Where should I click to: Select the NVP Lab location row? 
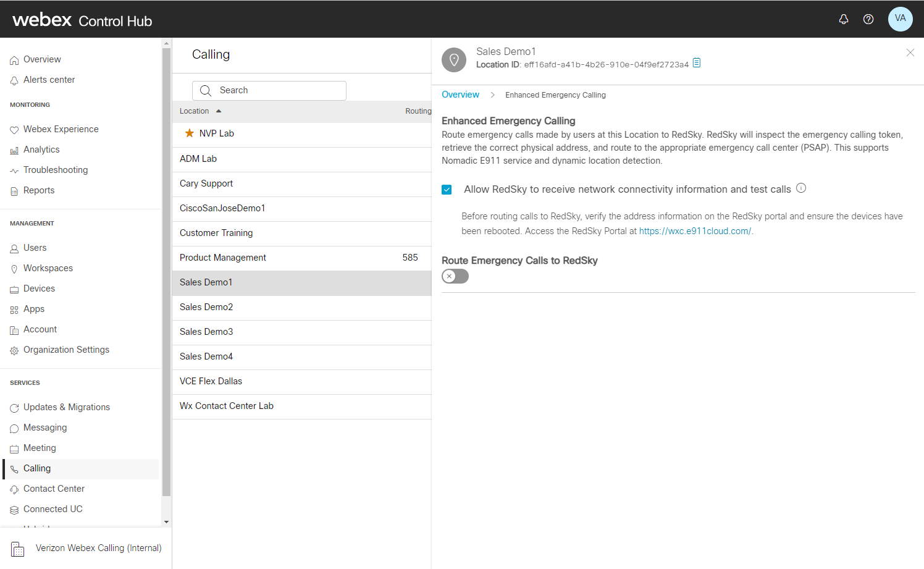302,135
